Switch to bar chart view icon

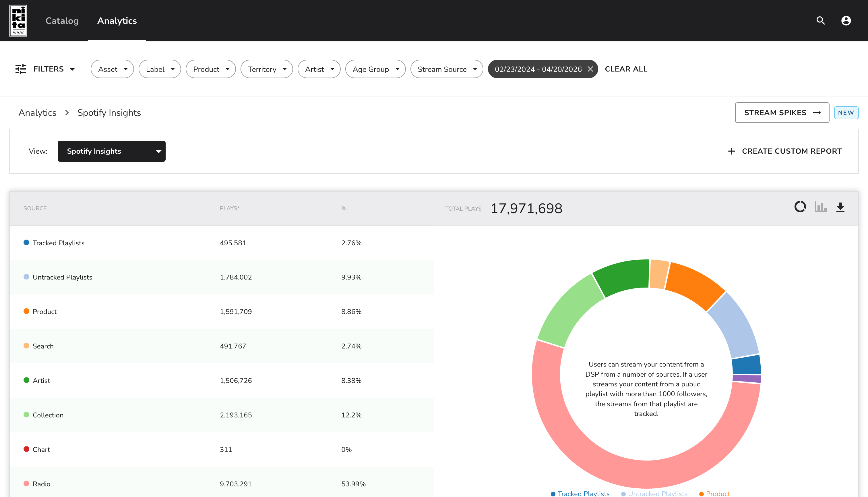point(821,207)
